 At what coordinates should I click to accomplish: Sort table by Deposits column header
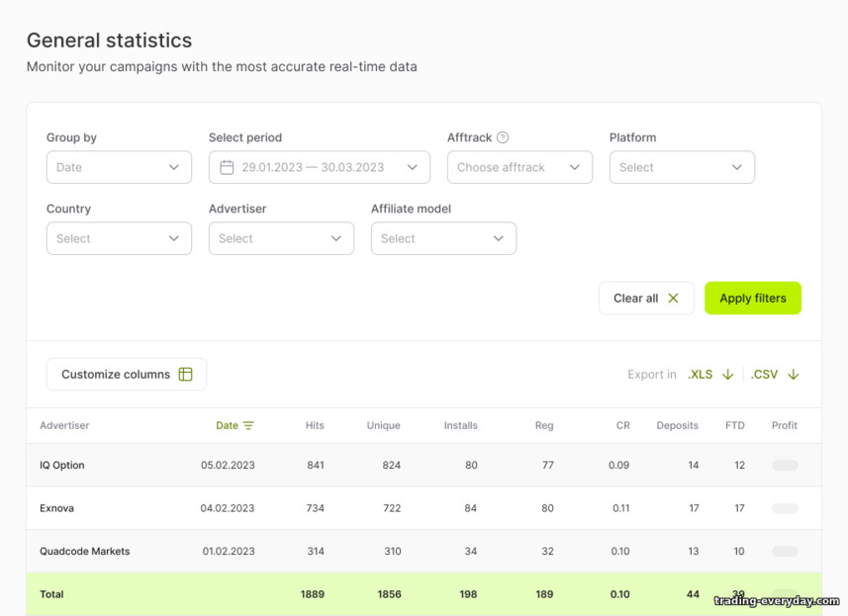[677, 425]
